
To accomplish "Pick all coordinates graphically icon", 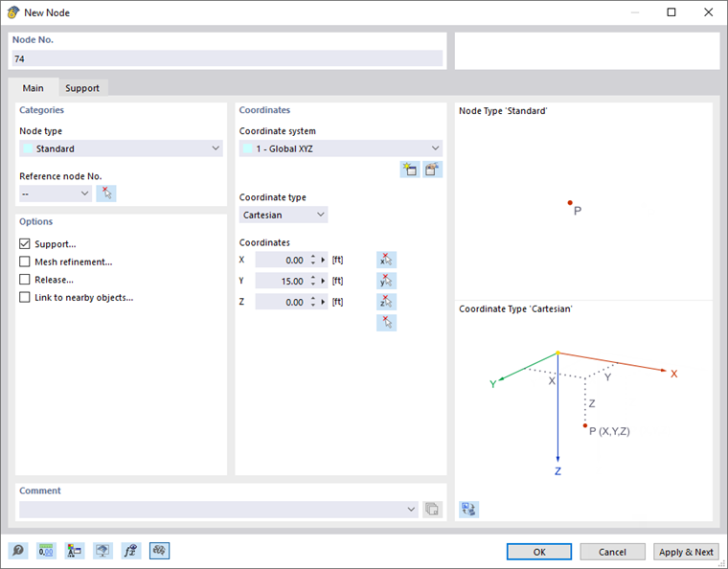I will [x=386, y=323].
